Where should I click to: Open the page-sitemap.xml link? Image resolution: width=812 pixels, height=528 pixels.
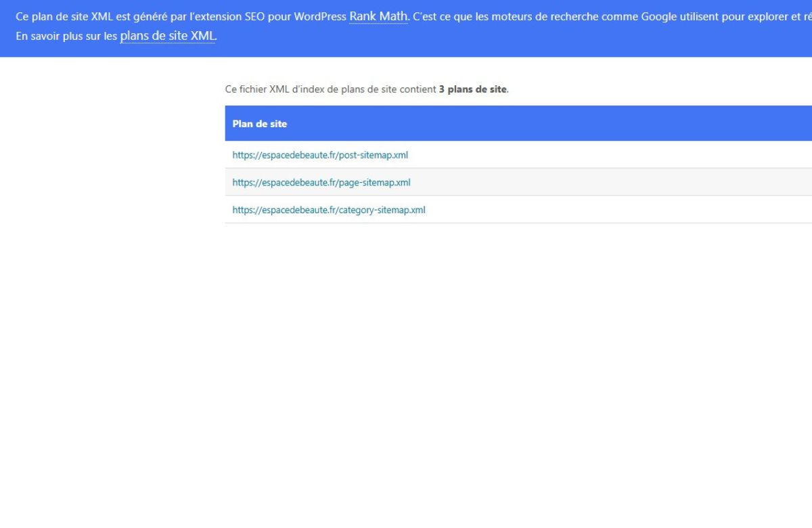click(x=321, y=182)
